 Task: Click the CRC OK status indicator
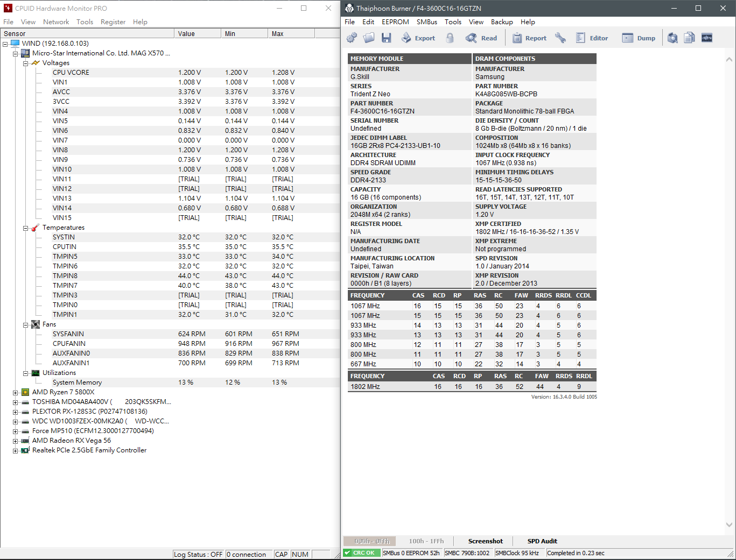pos(362,553)
